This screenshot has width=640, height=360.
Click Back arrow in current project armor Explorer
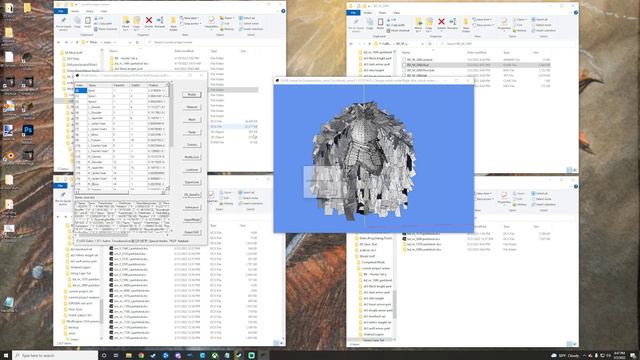point(58,42)
